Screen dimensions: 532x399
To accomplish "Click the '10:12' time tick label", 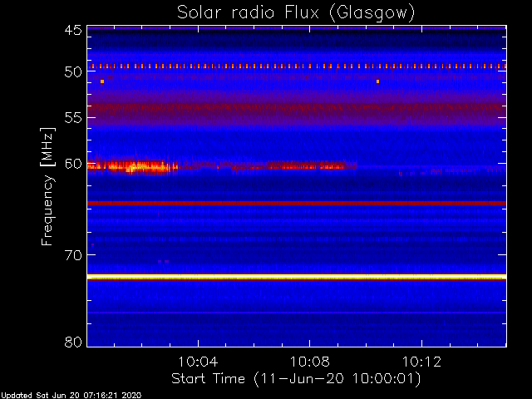I will (421, 362).
